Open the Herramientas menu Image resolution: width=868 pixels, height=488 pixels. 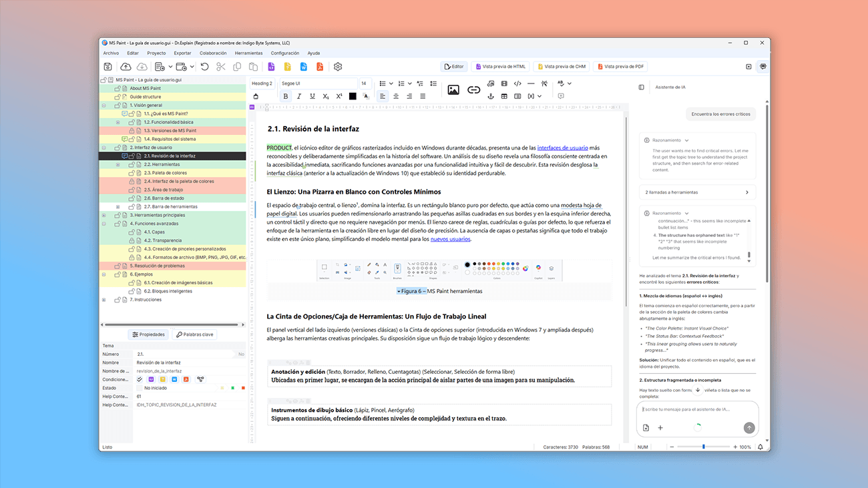(x=248, y=53)
